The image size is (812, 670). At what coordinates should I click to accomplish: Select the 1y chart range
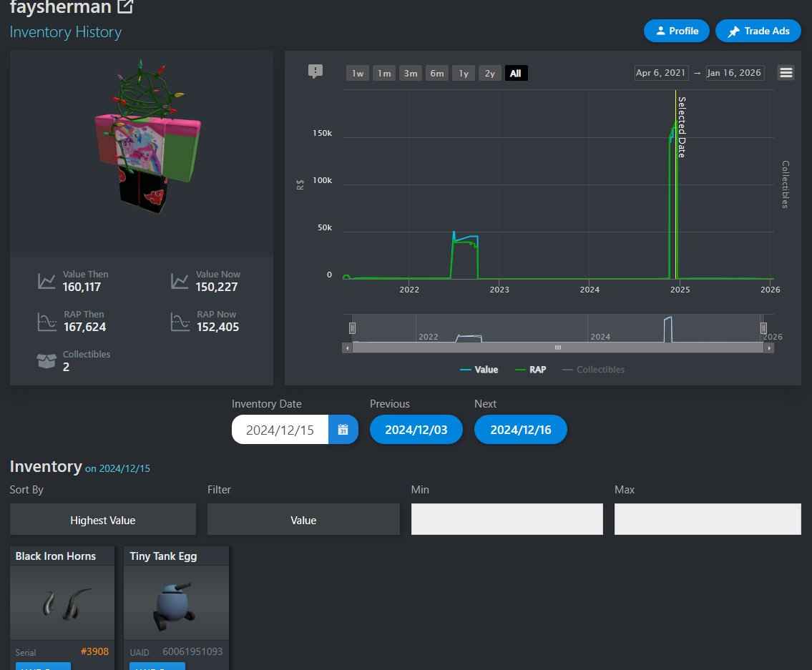464,73
